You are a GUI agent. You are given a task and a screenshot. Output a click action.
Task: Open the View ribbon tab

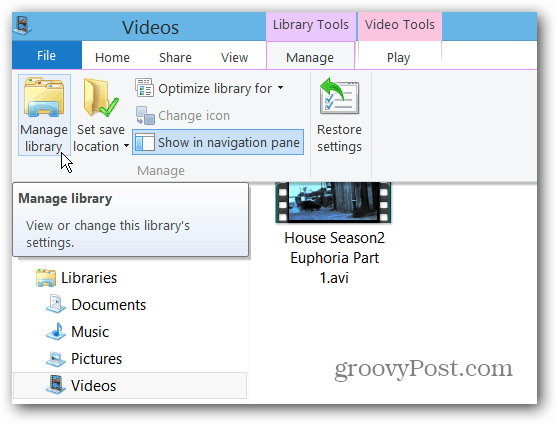(234, 58)
